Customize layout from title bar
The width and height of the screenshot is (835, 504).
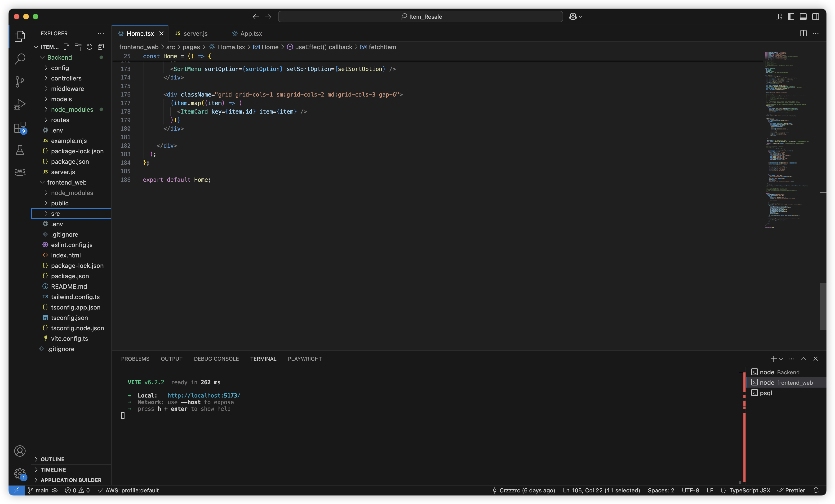pyautogui.click(x=779, y=17)
